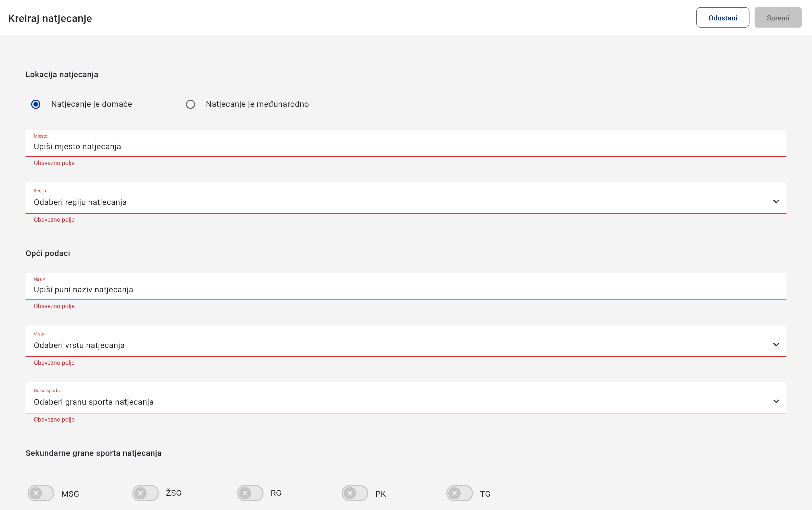Click the Grana sporta chevron arrow
812x510 pixels.
(776, 401)
